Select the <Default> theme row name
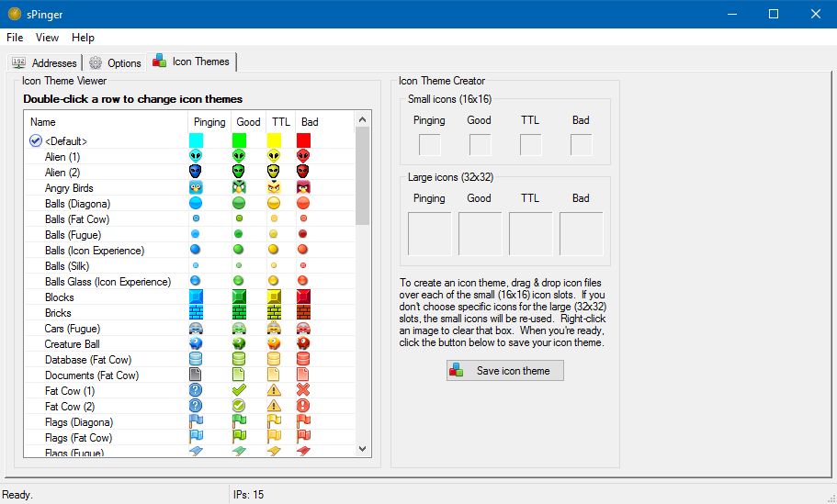 65,141
